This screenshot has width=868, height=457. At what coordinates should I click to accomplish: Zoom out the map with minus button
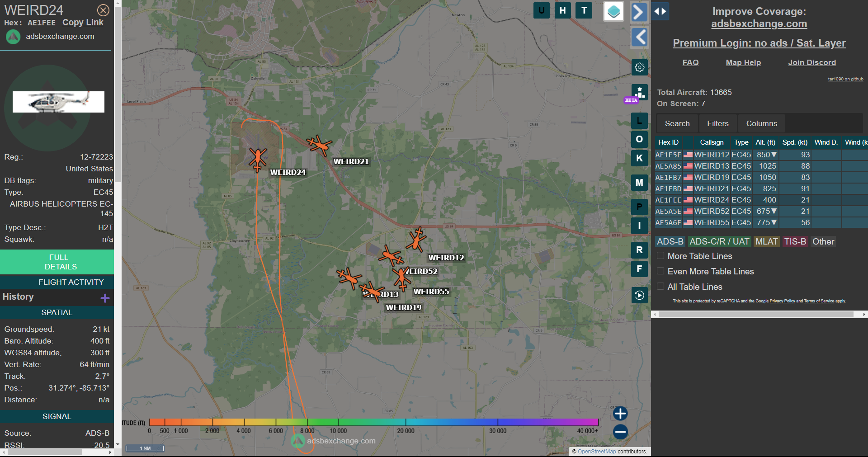[x=620, y=432]
